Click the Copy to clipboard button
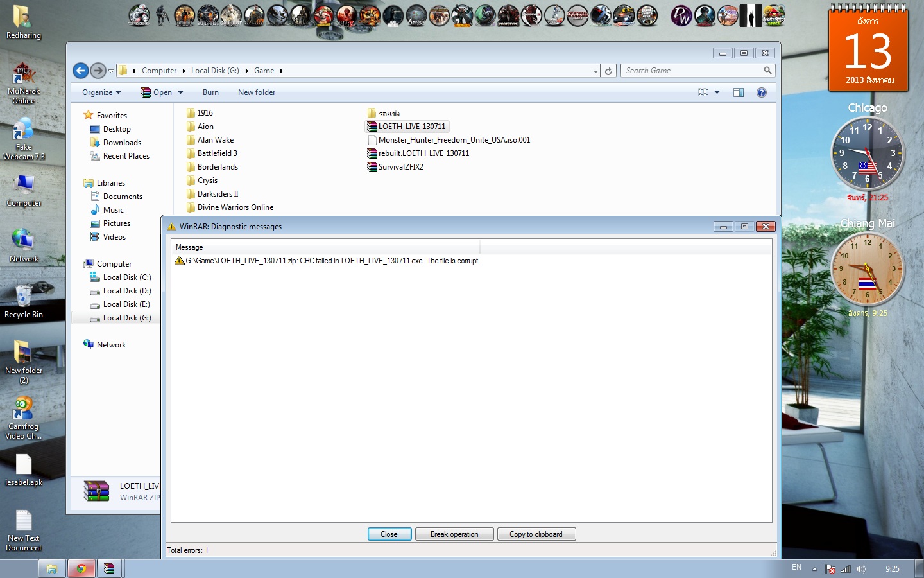Screen dimensions: 924x578 coord(536,534)
